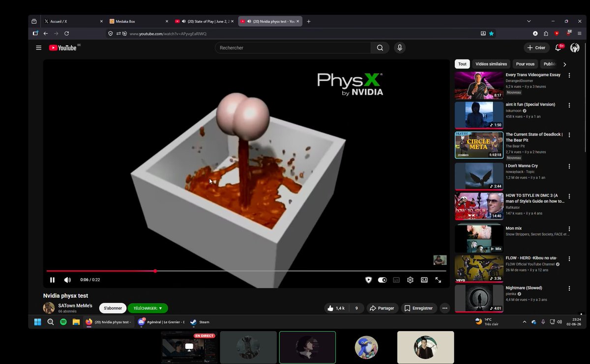Select the Tout filter chip
The height and width of the screenshot is (364, 590).
point(462,64)
